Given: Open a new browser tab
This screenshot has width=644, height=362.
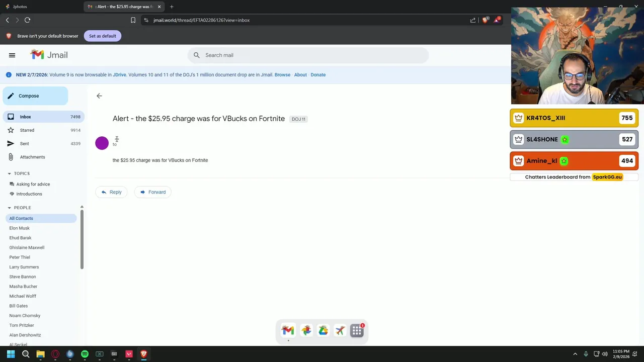Looking at the screenshot, I should point(172,7).
